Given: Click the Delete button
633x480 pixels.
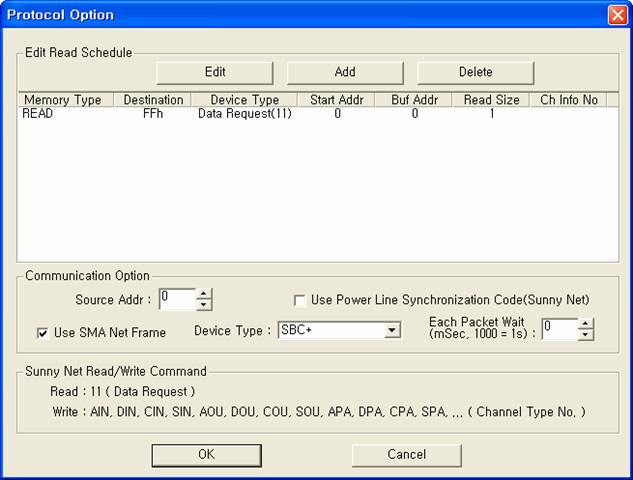Looking at the screenshot, I should coord(475,72).
